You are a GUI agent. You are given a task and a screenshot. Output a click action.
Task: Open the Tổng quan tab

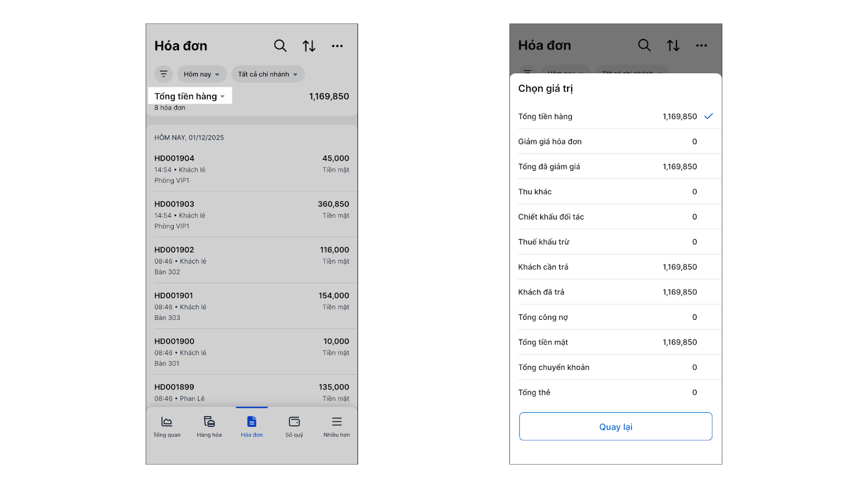pyautogui.click(x=167, y=427)
